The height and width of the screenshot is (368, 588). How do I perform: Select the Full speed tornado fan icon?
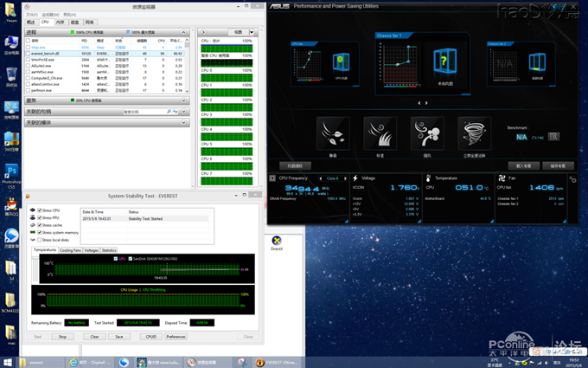point(474,133)
